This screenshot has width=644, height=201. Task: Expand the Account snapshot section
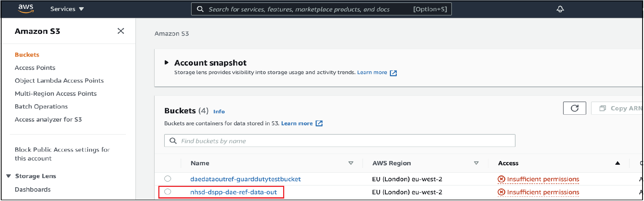click(167, 63)
